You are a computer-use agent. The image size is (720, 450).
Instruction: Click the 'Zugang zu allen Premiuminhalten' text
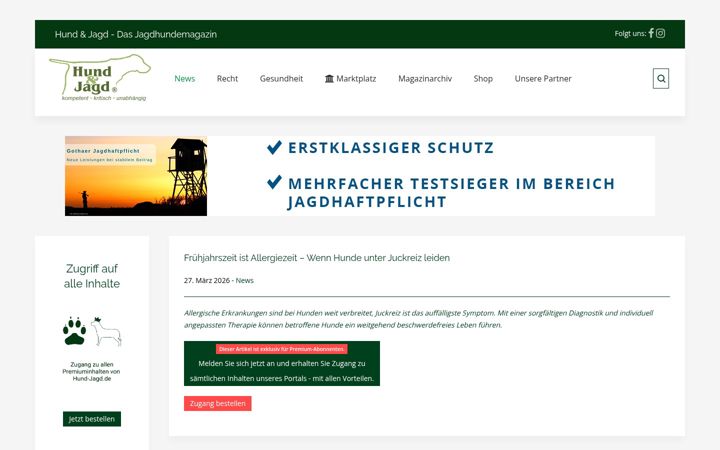click(x=92, y=371)
